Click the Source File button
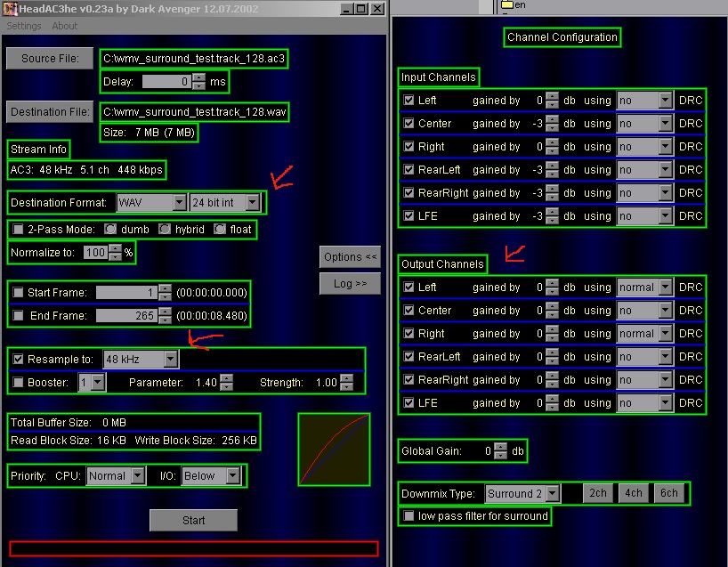Viewport: 728px width, 567px height. [x=50, y=59]
